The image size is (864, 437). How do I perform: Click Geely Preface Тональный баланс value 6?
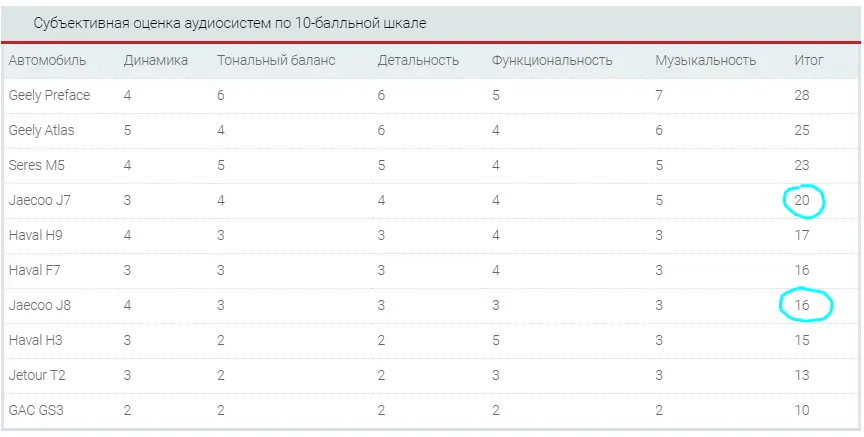click(221, 95)
